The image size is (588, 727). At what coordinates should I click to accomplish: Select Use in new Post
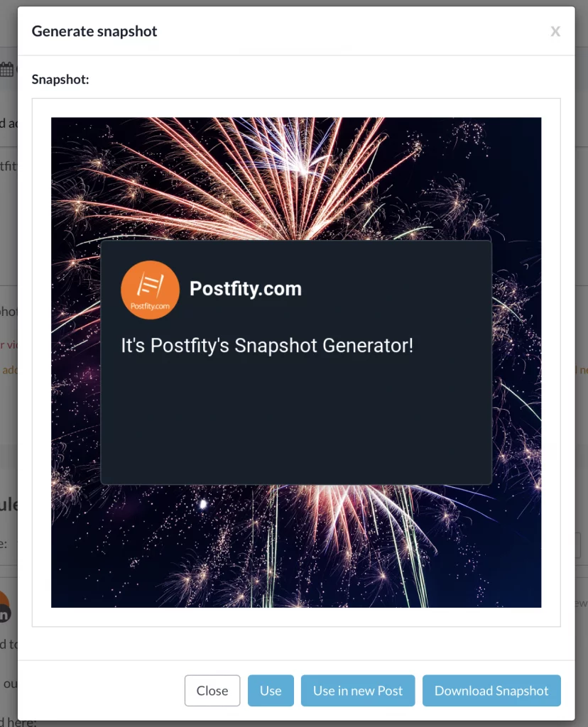point(357,690)
